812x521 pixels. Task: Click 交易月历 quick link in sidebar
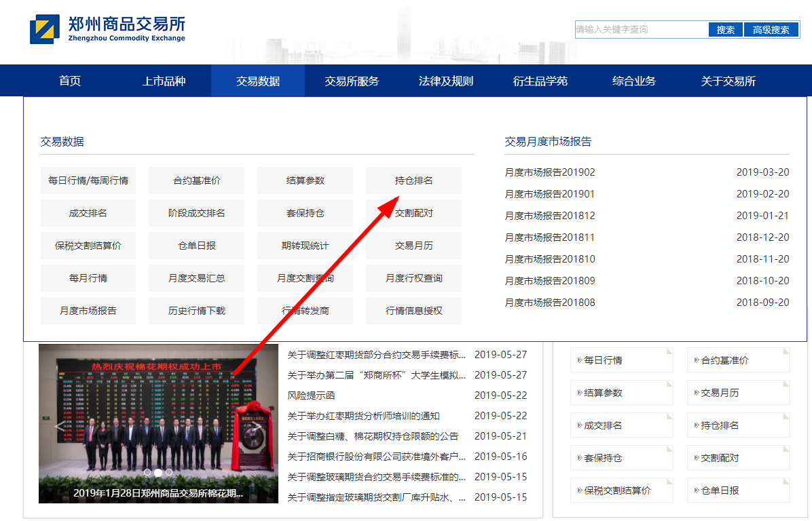pos(739,393)
